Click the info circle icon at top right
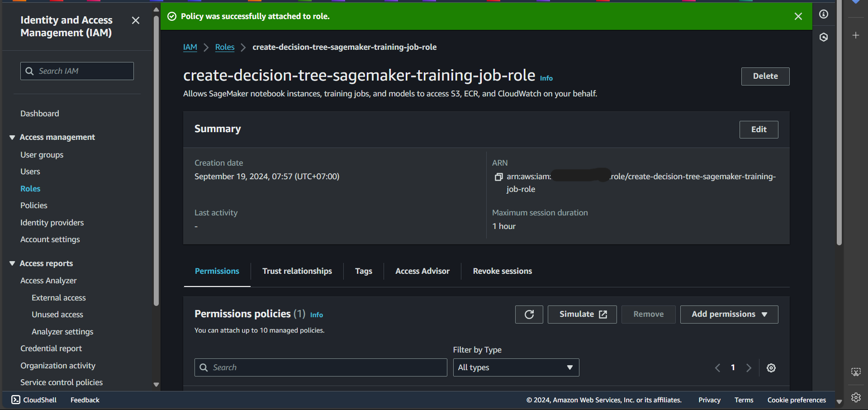Screen dimensions: 868x410 824,14
